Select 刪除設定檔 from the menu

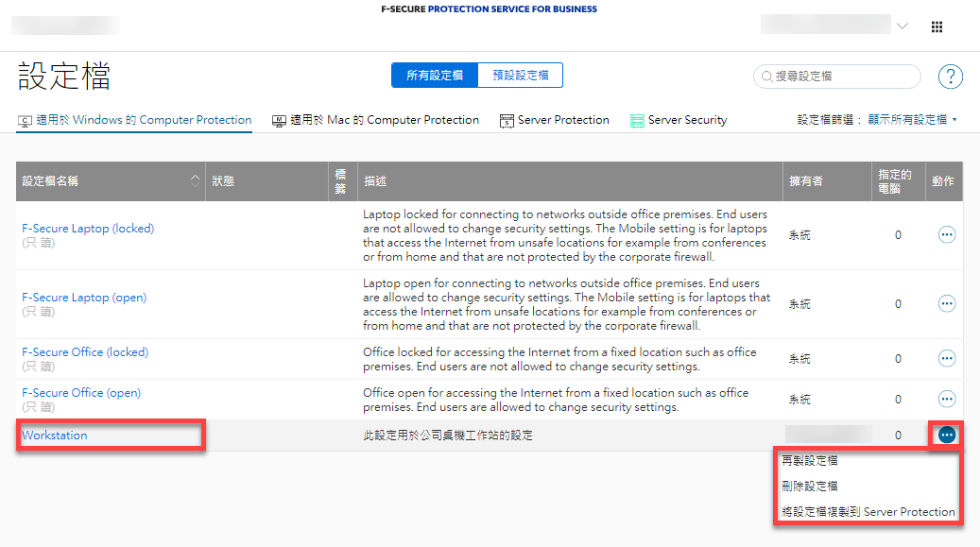(x=810, y=487)
